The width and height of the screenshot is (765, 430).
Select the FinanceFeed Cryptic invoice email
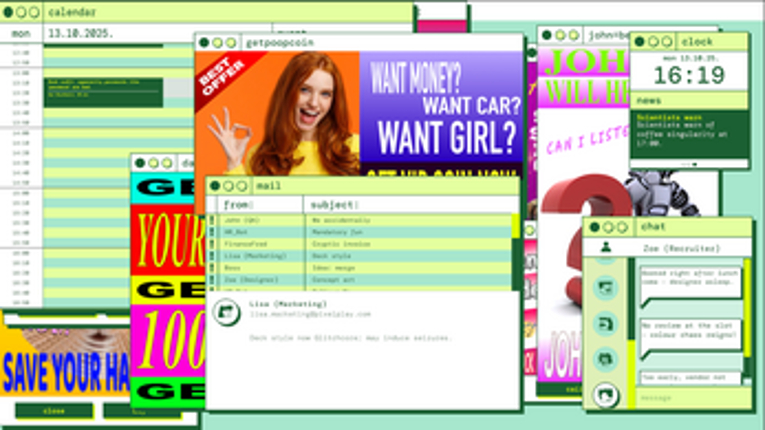coord(359,244)
